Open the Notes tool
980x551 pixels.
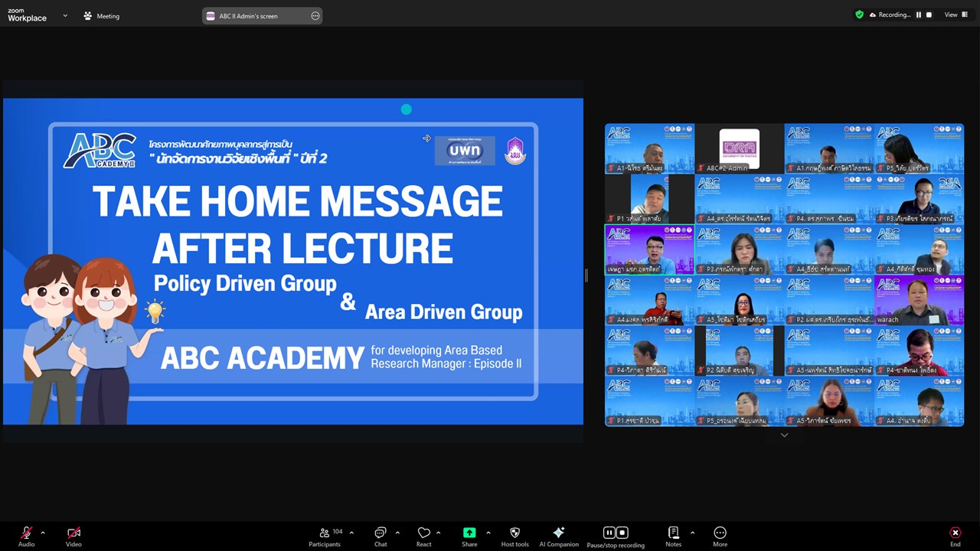click(x=673, y=536)
